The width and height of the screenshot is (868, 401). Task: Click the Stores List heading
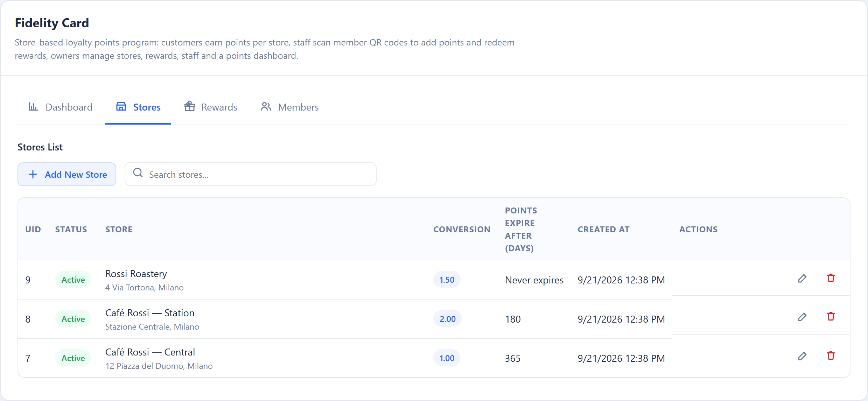40,147
